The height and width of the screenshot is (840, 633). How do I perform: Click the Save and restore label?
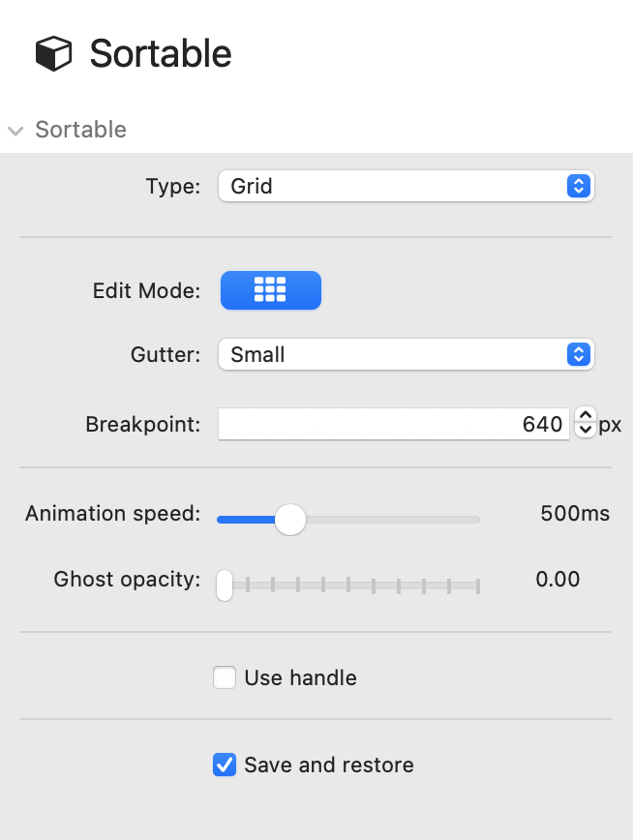329,765
